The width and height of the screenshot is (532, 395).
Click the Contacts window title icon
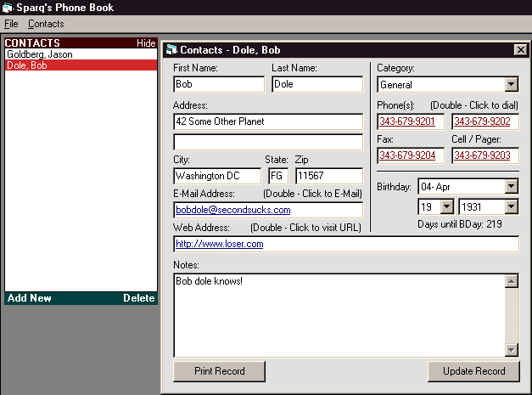[171, 50]
